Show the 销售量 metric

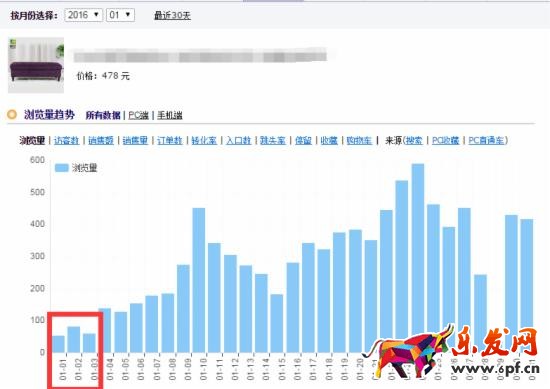tap(135, 140)
